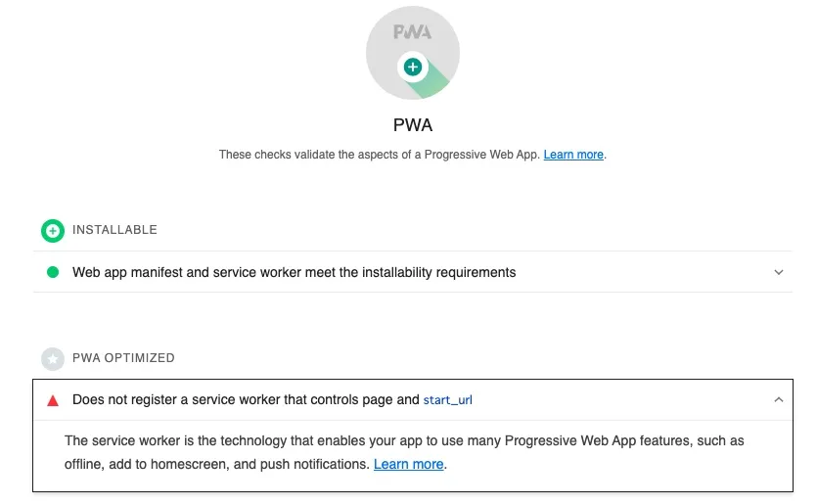This screenshot has height=504, width=817.
Task: Open Learn more link in service worker description
Action: [x=408, y=465]
